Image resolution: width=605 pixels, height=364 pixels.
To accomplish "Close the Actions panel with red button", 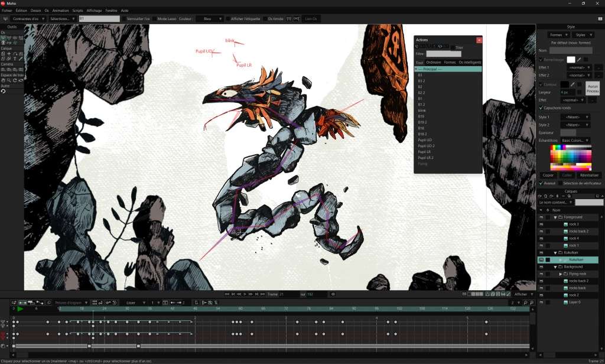I will pos(479,40).
